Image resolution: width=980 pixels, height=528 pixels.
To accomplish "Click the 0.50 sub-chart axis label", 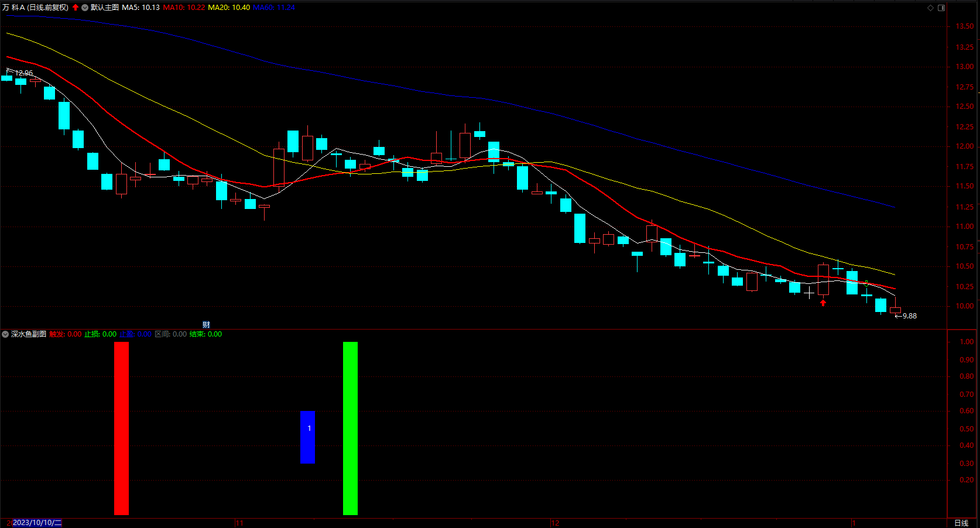I will point(967,429).
